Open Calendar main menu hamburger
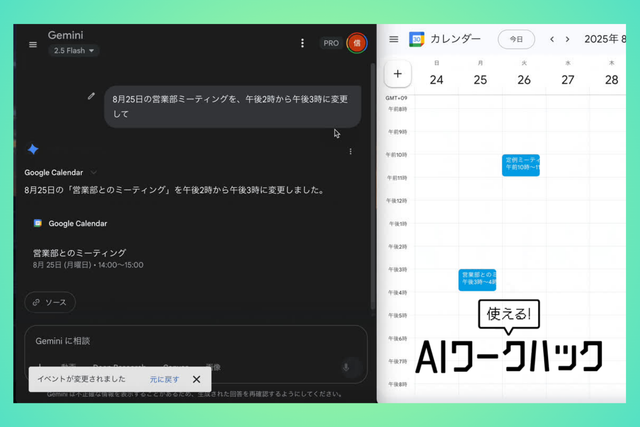Image resolution: width=640 pixels, height=427 pixels. 394,39
